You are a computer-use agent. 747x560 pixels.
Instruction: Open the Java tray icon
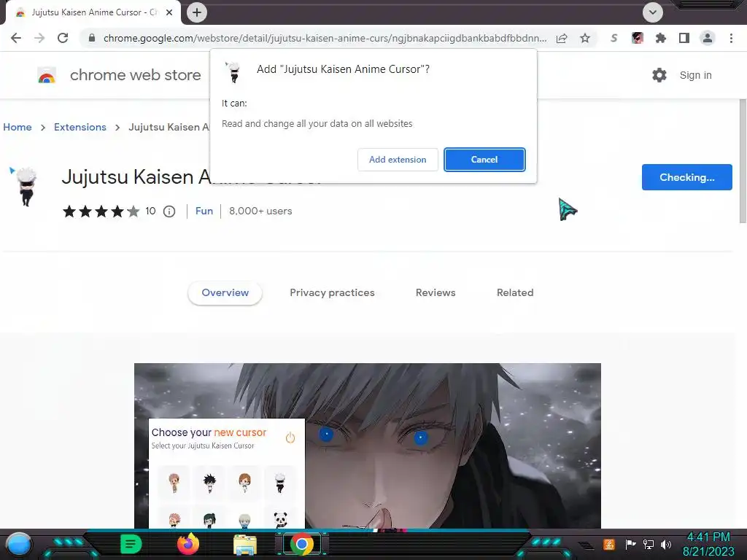(x=609, y=544)
